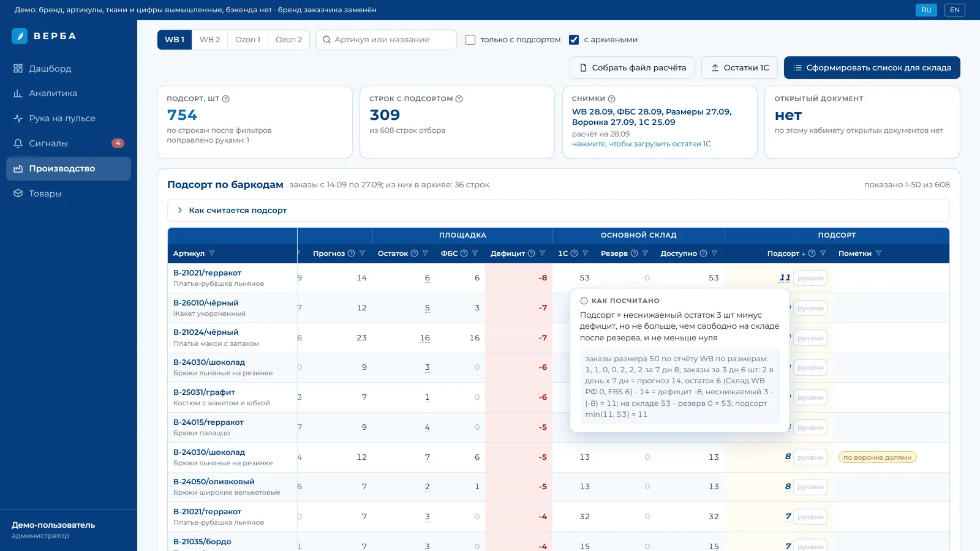Click Собрать файл расчёта button
The image size is (980, 551).
tap(632, 68)
